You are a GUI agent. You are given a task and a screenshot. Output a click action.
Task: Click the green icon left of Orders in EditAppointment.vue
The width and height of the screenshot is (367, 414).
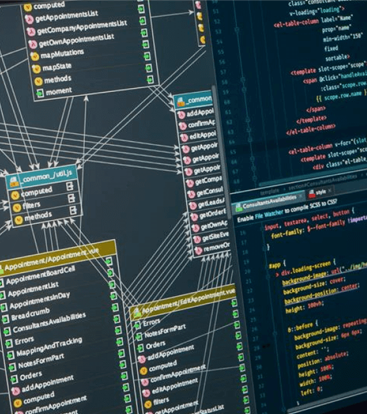pos(140,348)
